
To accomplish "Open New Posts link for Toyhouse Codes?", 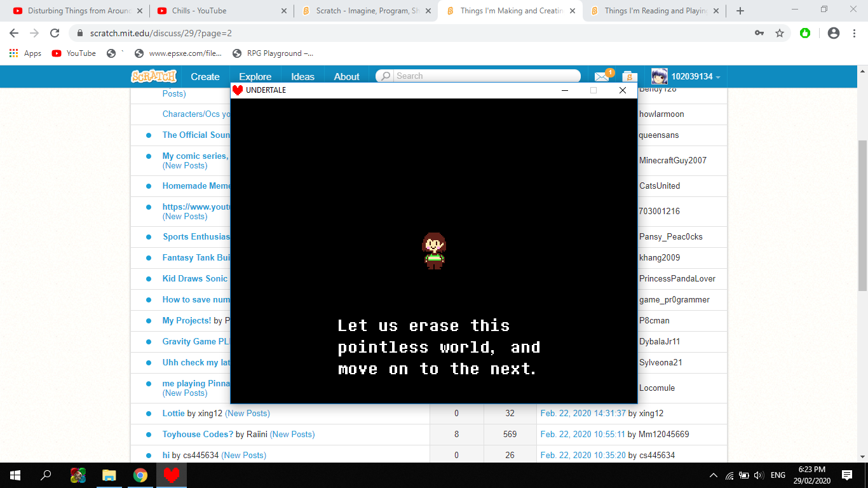I will coord(292,434).
